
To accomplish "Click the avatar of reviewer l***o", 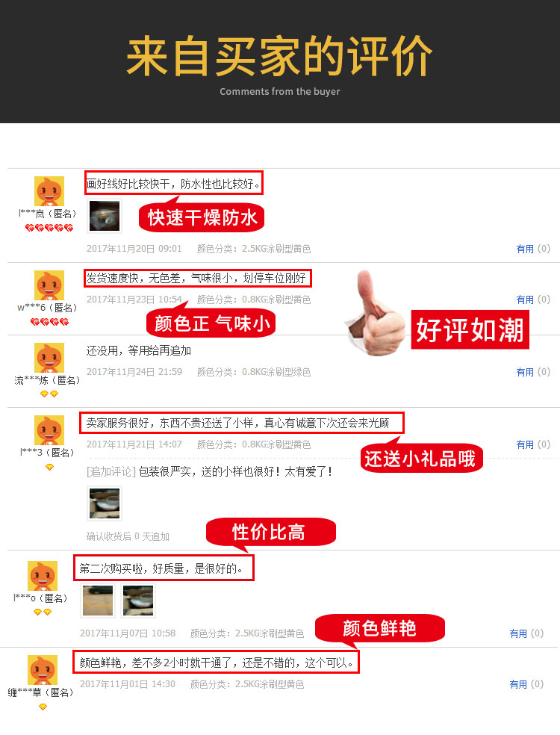I will (x=43, y=576).
